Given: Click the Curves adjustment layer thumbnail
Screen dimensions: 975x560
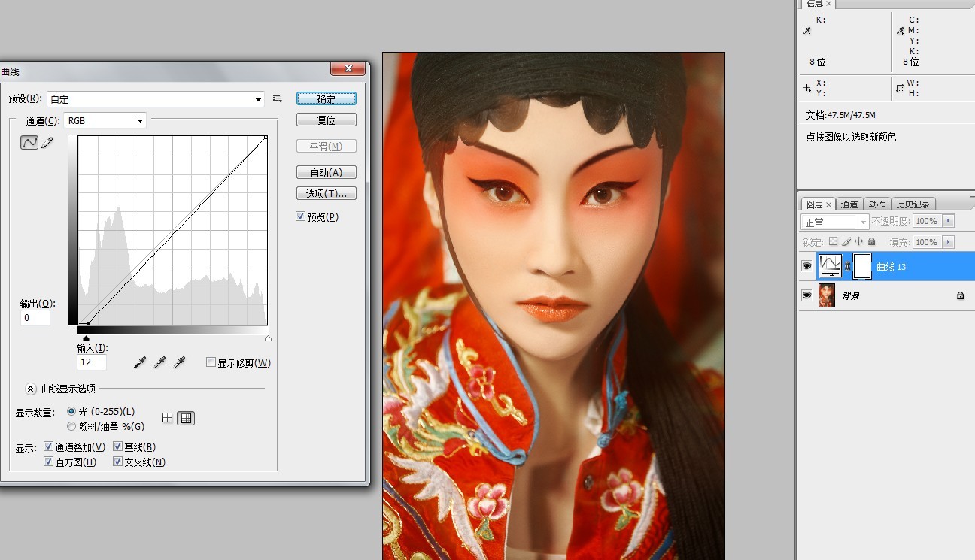Looking at the screenshot, I should (830, 266).
